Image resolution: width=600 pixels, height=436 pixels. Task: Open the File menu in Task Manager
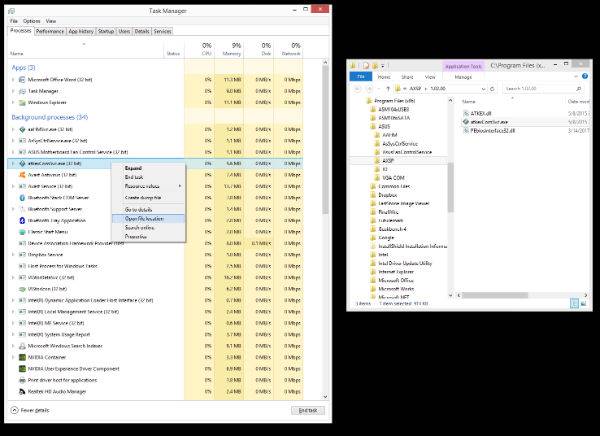click(x=14, y=21)
